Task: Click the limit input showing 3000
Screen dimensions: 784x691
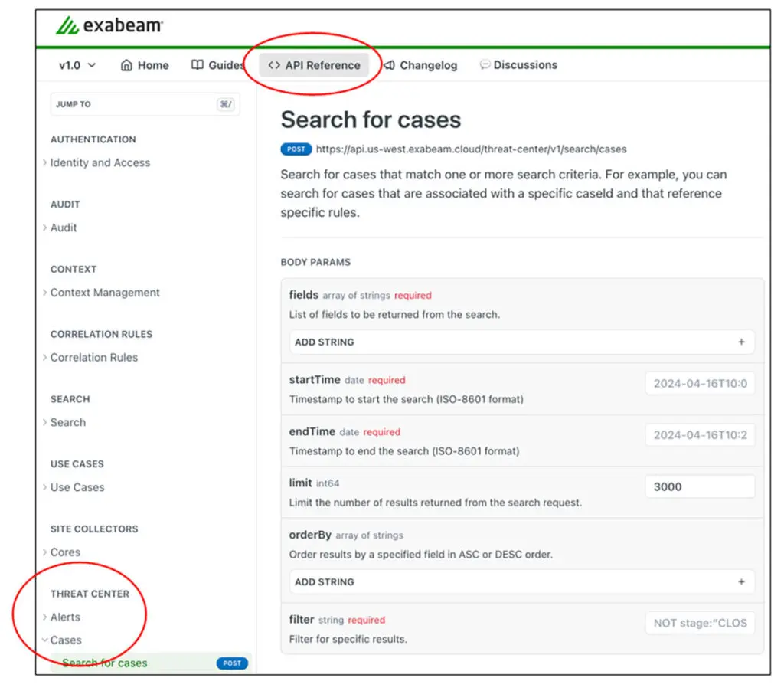Action: (700, 486)
